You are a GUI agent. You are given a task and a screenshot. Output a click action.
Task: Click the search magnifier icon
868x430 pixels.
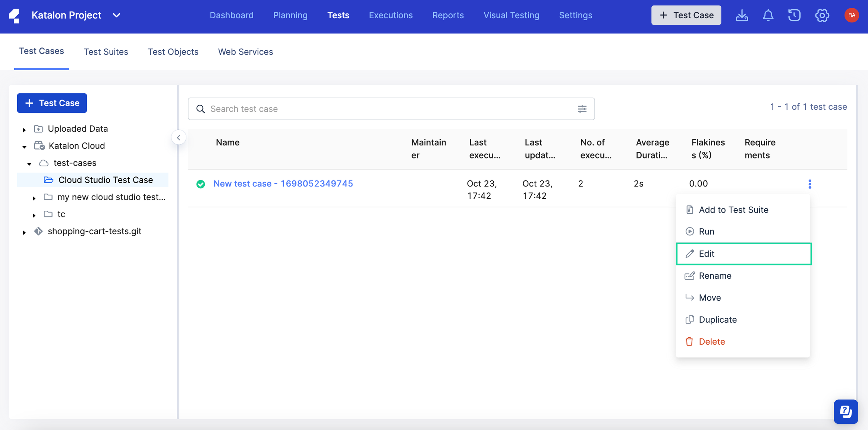(201, 109)
